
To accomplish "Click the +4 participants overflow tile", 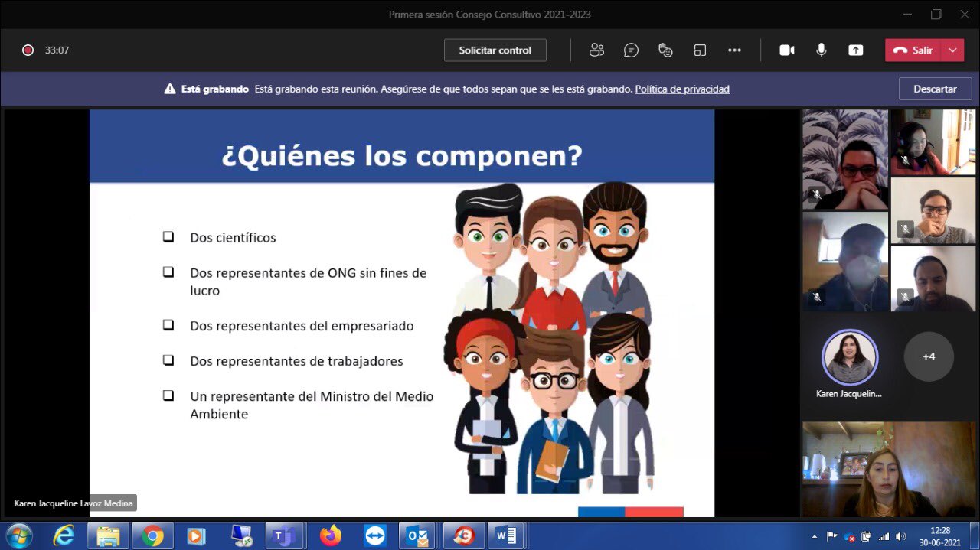I will pos(929,356).
